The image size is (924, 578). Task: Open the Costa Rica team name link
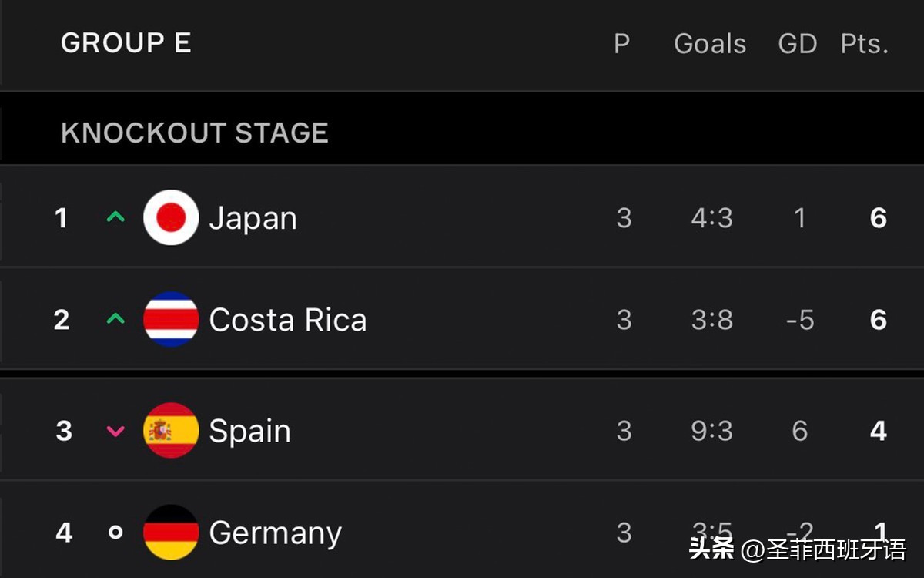click(x=288, y=320)
